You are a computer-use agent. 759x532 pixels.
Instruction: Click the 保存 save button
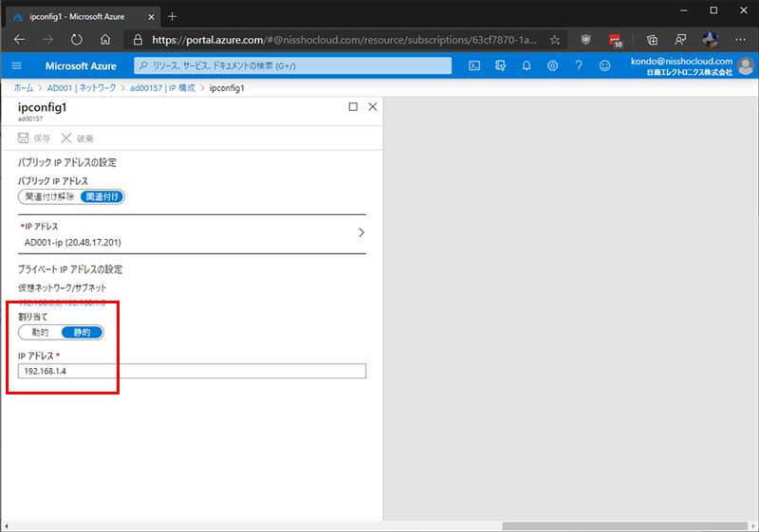pyautogui.click(x=35, y=138)
